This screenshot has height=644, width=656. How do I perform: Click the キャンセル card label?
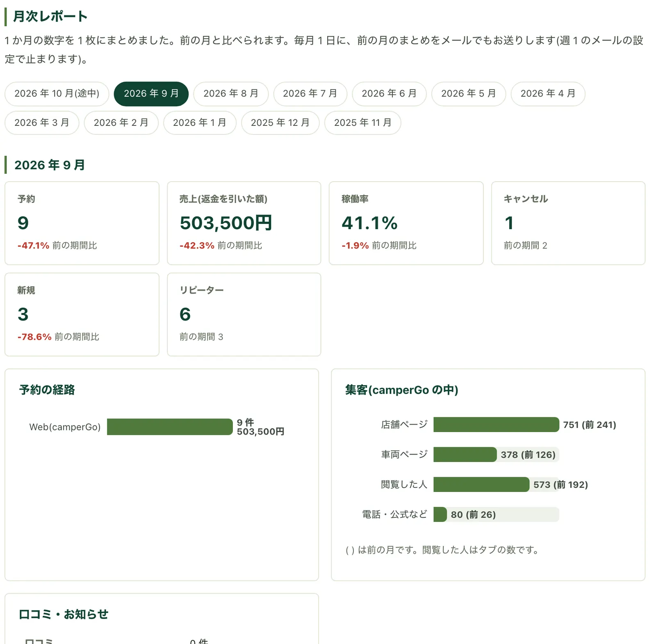(526, 199)
